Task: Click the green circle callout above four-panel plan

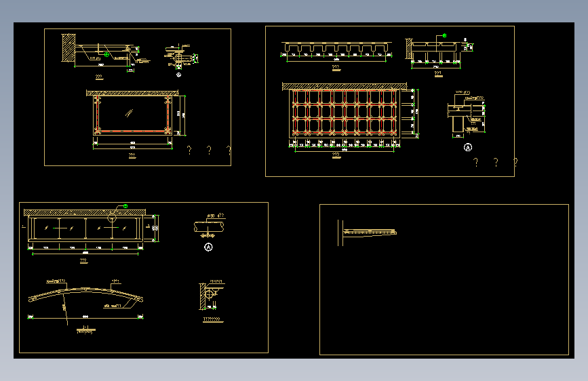Action: coord(125,206)
